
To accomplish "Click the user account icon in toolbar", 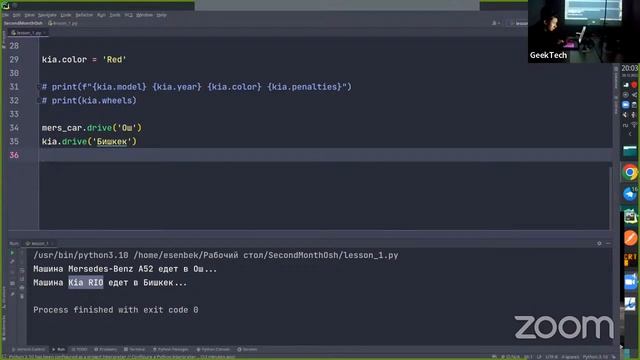I will [496, 23].
